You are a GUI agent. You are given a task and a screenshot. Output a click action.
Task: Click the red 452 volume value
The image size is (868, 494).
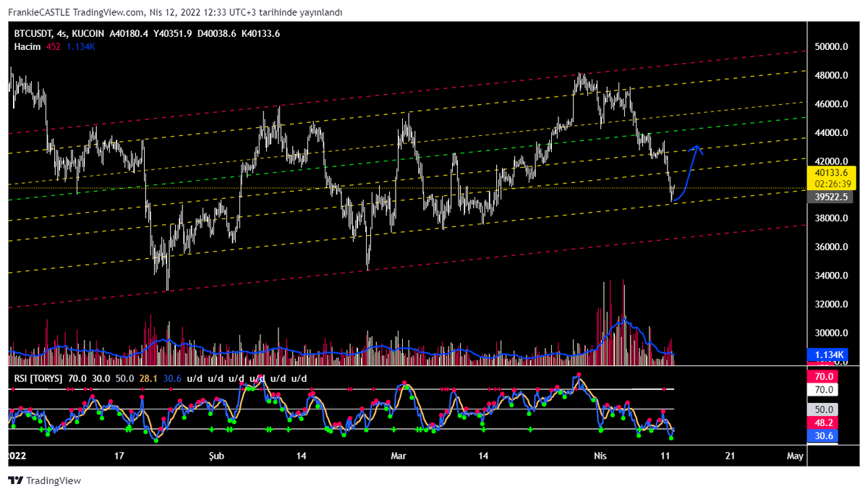pos(53,46)
